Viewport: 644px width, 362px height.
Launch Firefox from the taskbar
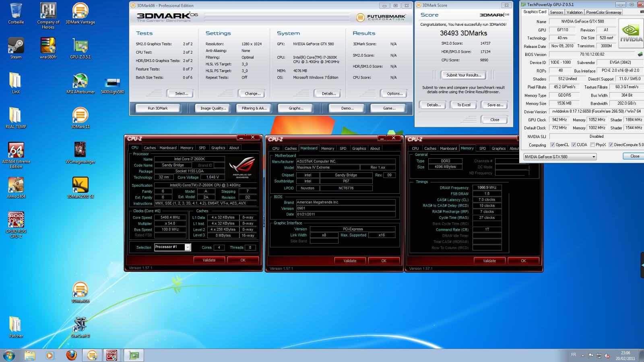pos(71,355)
